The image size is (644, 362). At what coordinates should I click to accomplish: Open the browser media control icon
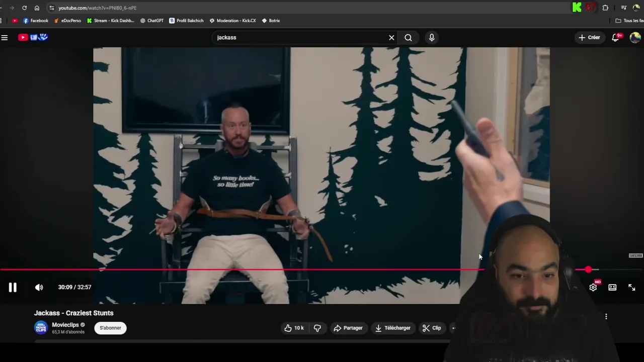tap(624, 8)
